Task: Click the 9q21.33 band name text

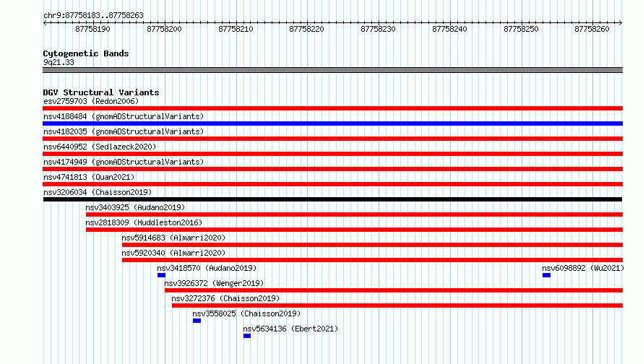Action: [59, 62]
